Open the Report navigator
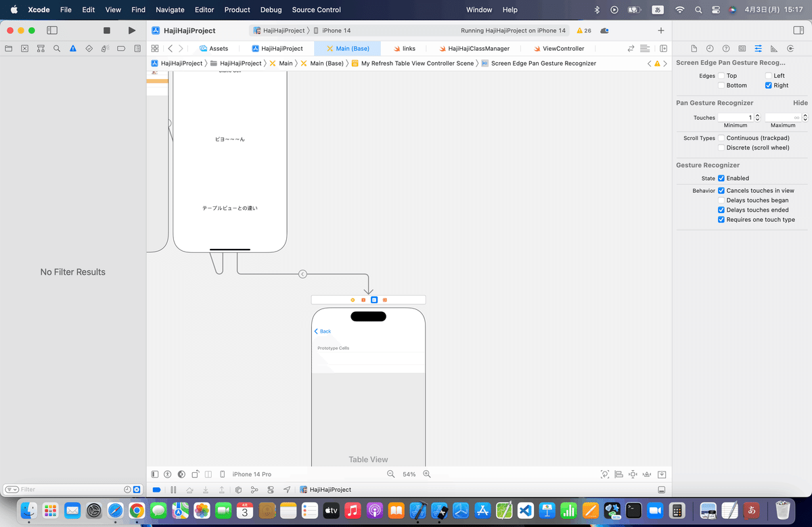The width and height of the screenshot is (812, 527). point(137,49)
